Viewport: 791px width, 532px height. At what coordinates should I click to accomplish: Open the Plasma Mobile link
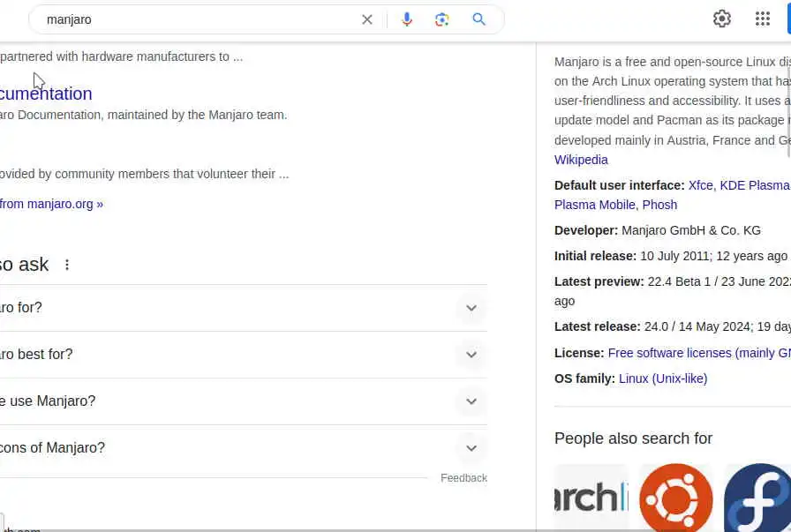595,206
